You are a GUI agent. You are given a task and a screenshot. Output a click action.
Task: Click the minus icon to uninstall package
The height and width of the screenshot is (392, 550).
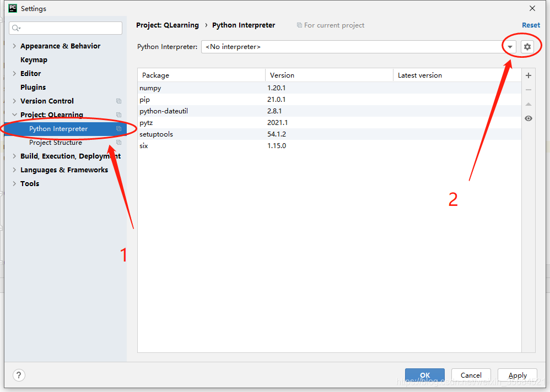click(529, 90)
